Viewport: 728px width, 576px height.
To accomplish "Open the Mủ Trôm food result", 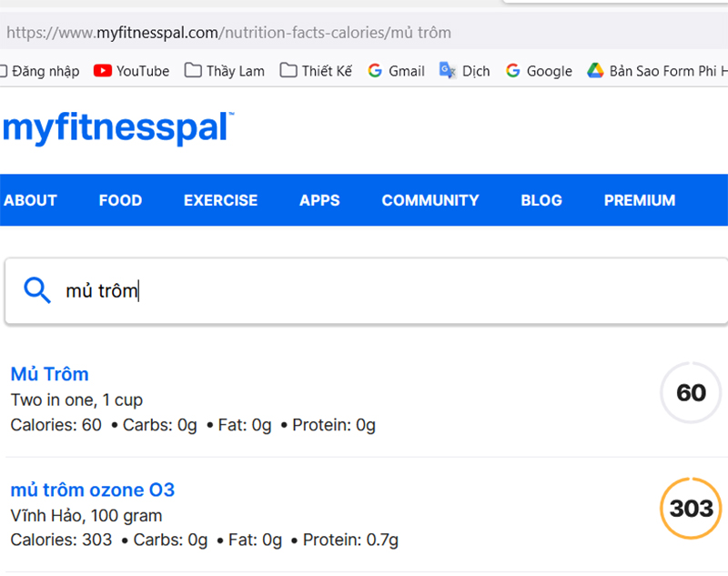I will tap(50, 374).
